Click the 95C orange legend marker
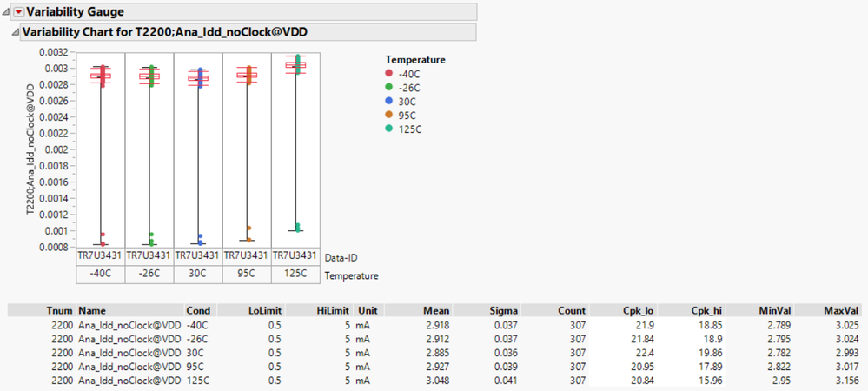Viewport: 868px width, 391px height. (388, 115)
